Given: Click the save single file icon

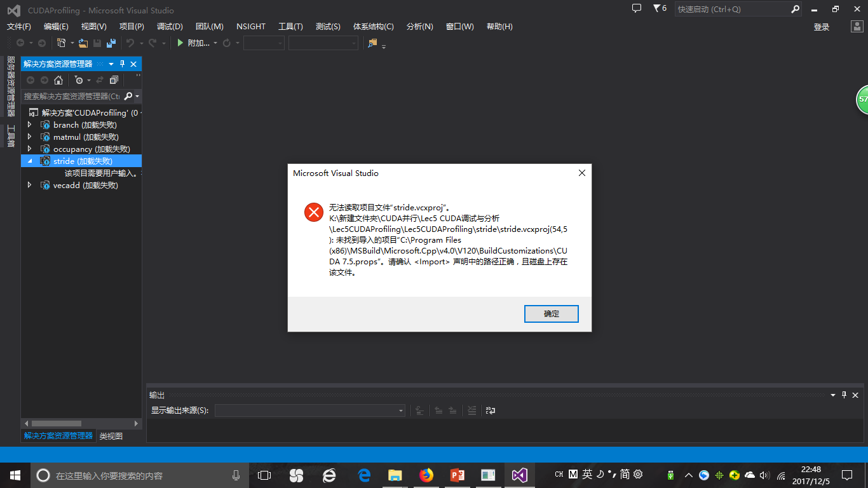Looking at the screenshot, I should 97,43.
